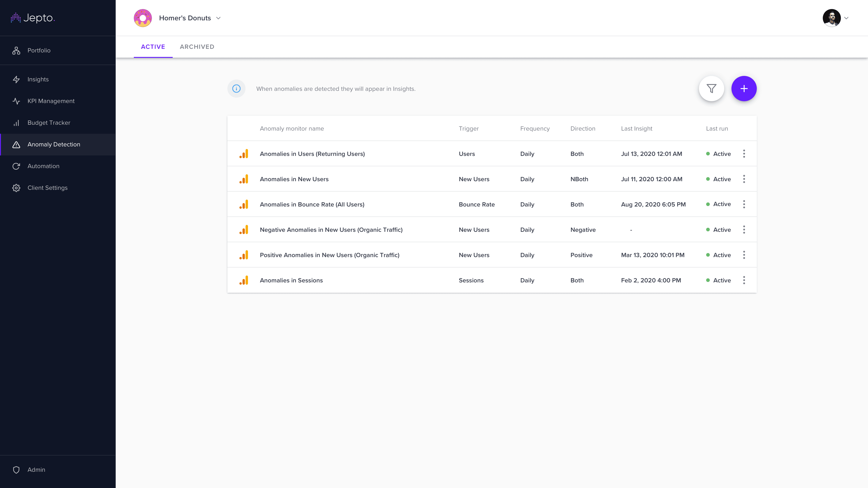Click the Direction column header

(x=583, y=129)
